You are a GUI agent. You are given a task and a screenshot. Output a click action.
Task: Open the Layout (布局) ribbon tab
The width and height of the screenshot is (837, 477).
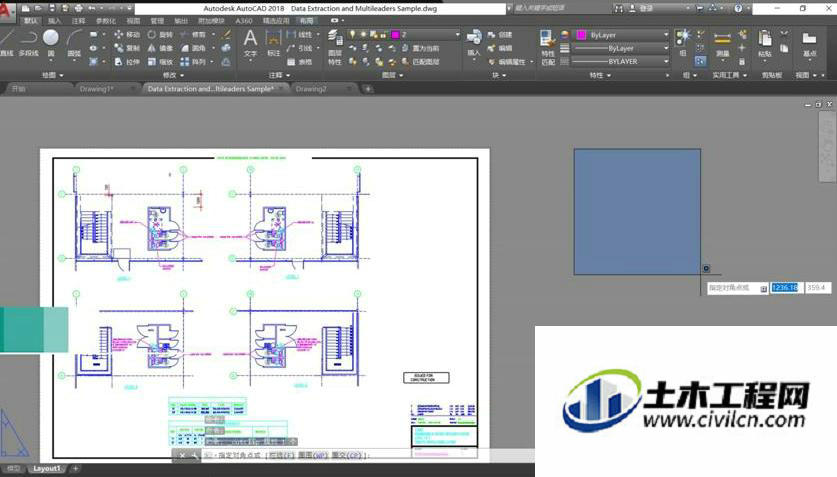306,21
